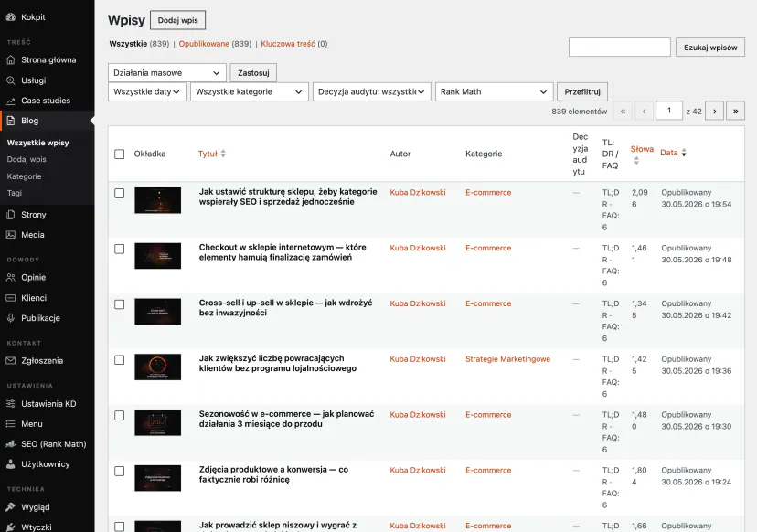
Task: Check the 'Sezonowość w e-commerce' row checkbox
Action: [x=119, y=415]
